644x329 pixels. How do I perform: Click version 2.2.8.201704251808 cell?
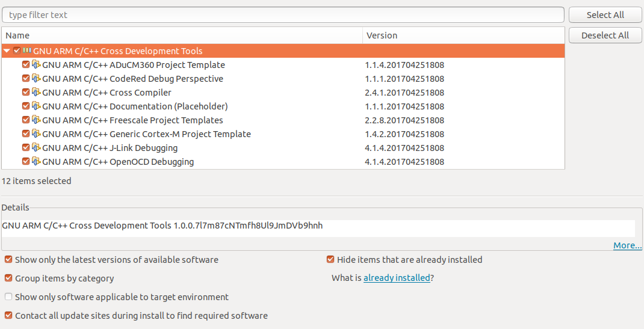coord(404,120)
